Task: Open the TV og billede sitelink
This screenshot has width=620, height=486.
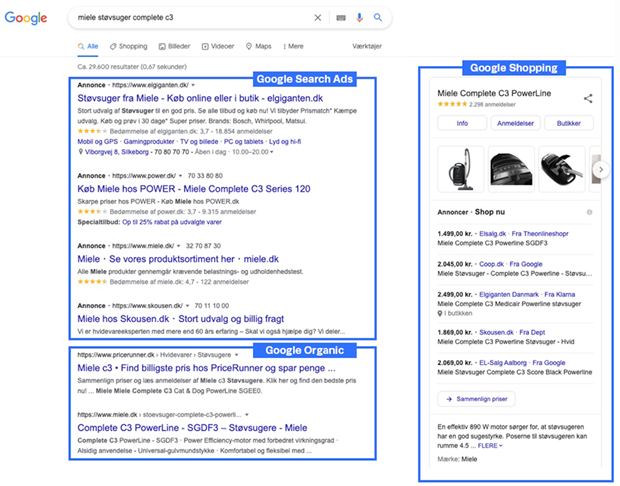Action: pos(199,142)
